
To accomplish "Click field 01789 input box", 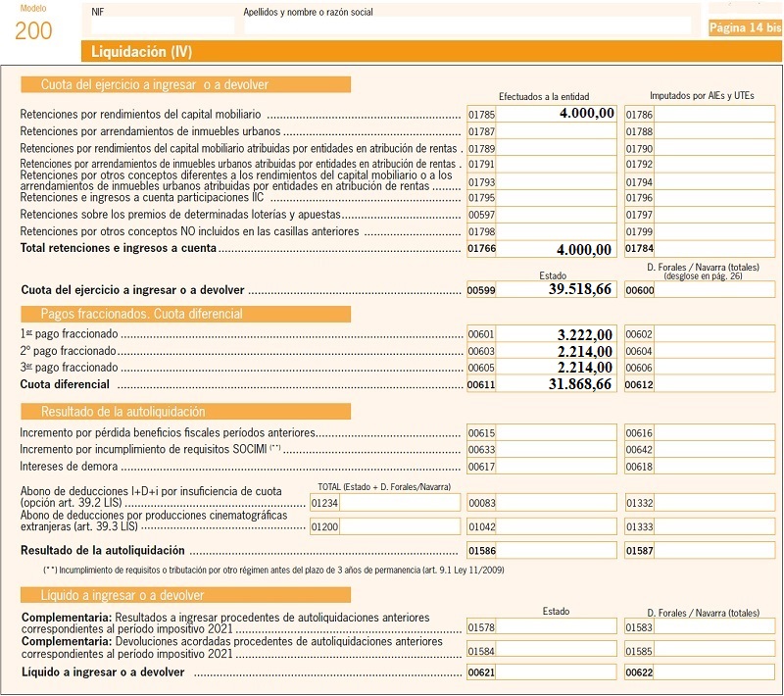I will [556, 148].
